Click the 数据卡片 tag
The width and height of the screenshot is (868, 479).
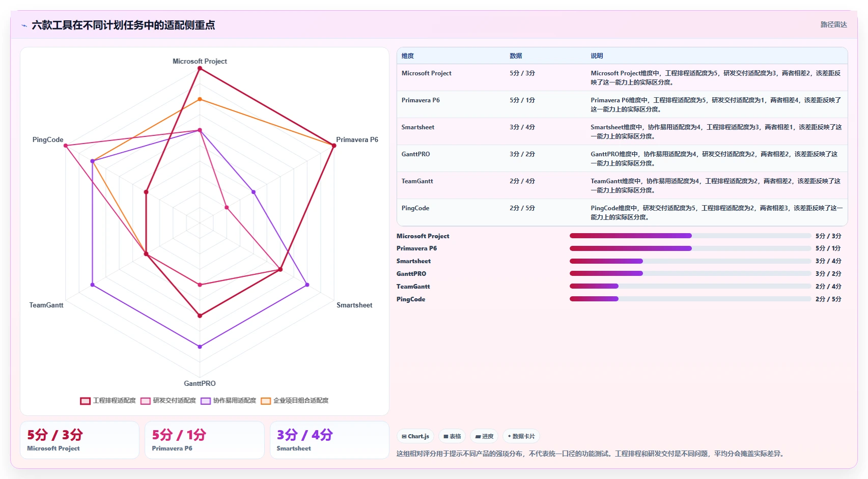click(521, 436)
